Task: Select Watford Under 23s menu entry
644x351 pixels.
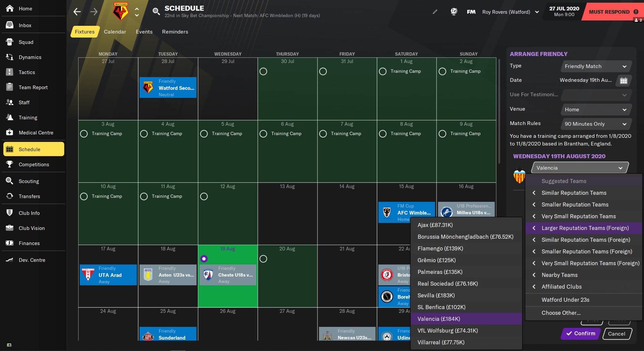Action: point(584,300)
